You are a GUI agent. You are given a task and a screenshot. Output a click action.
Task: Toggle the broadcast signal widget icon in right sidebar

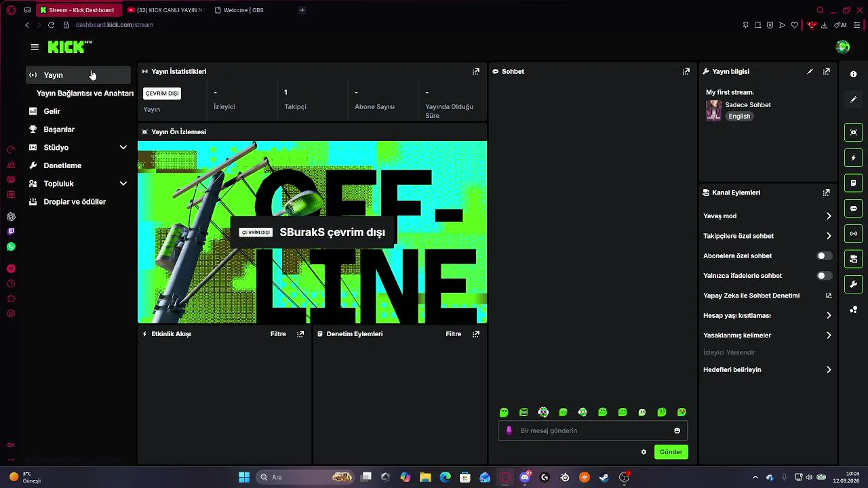click(x=854, y=234)
